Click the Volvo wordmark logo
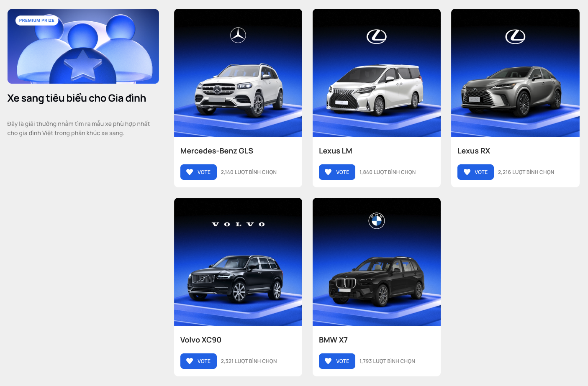 pos(238,225)
